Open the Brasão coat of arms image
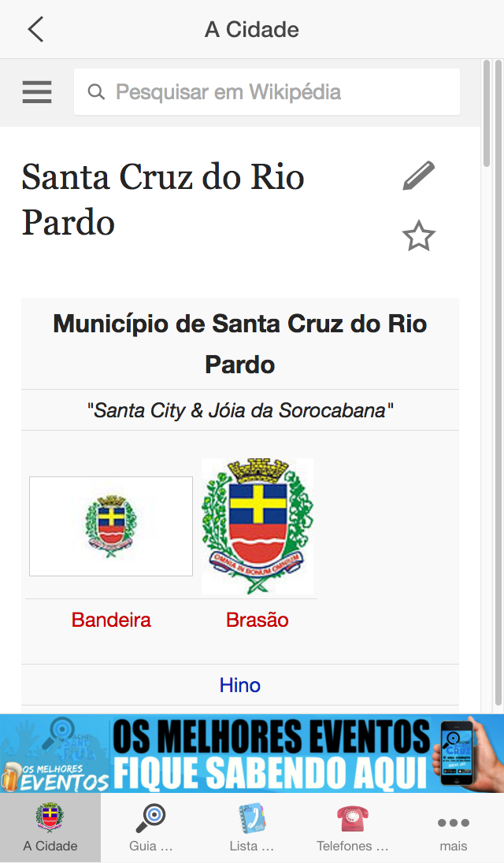 tap(257, 526)
